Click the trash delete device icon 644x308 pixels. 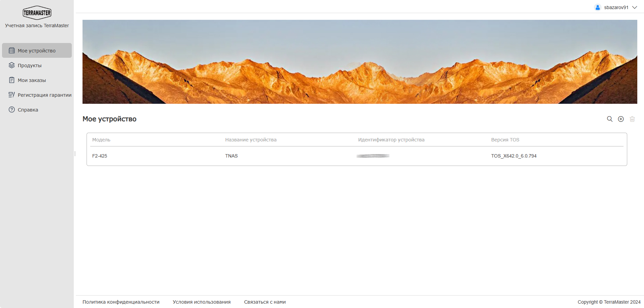pyautogui.click(x=632, y=119)
